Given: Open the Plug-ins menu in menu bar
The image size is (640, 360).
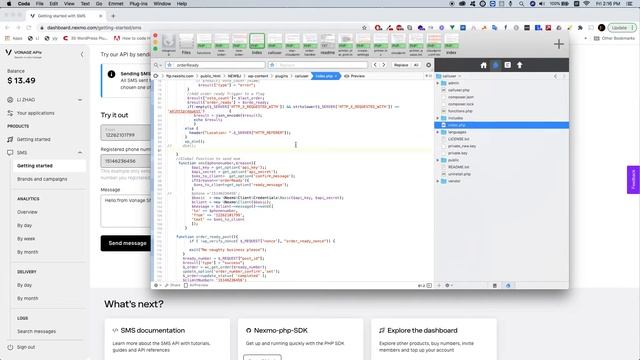Looking at the screenshot, I should click(138, 4).
